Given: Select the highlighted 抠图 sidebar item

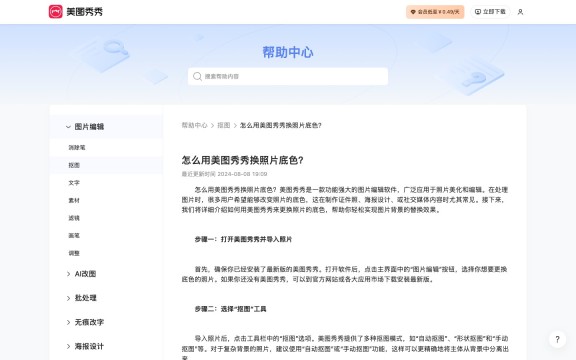Looking at the screenshot, I should coord(106,165).
